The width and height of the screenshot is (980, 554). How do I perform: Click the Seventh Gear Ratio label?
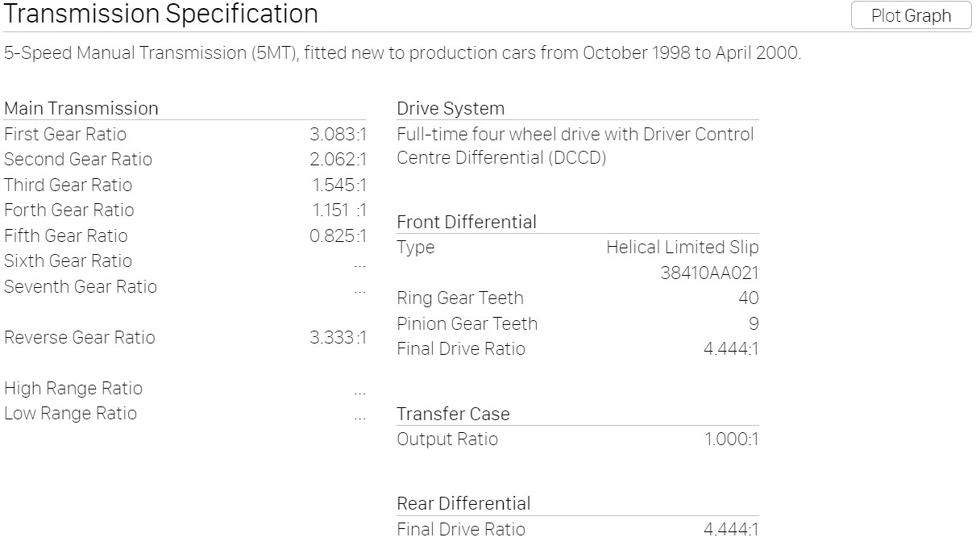(81, 287)
